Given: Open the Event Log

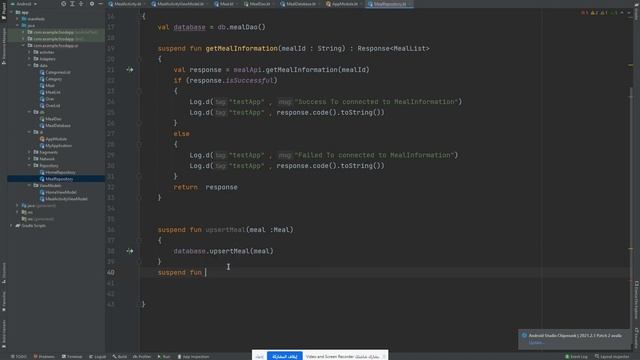Looking at the screenshot, I should tap(576, 357).
